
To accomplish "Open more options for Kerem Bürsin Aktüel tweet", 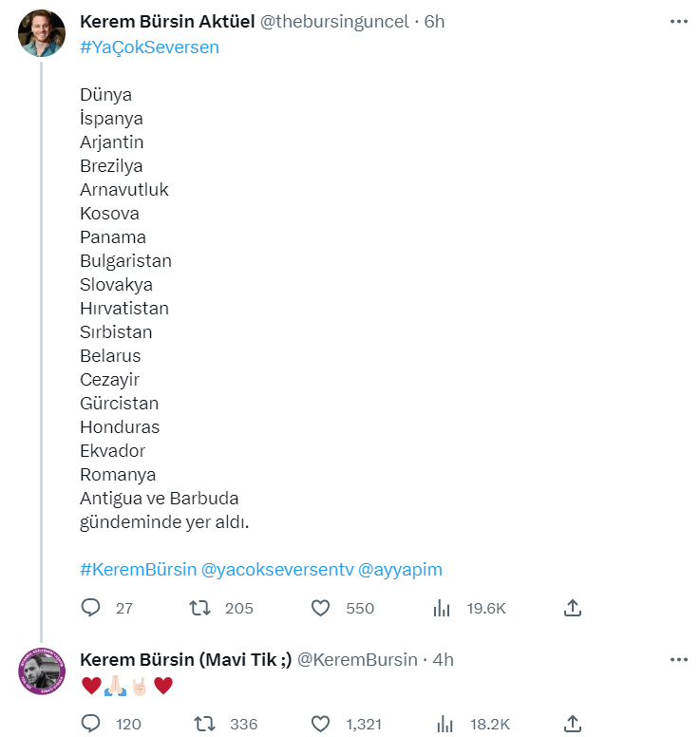I will click(678, 21).
